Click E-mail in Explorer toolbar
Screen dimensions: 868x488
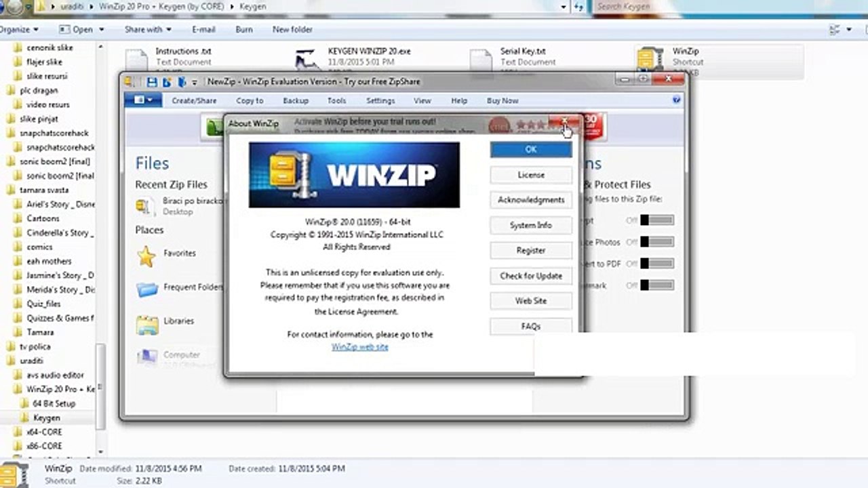tap(203, 30)
